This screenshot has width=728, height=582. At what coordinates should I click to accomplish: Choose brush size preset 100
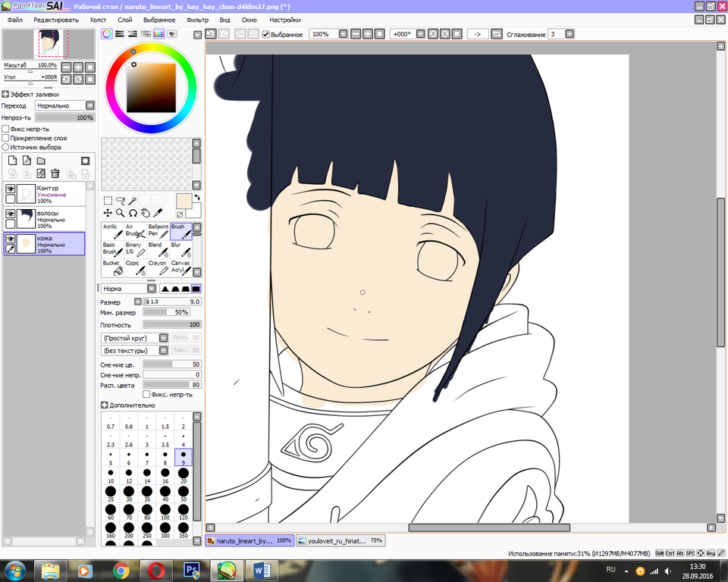tap(165, 512)
